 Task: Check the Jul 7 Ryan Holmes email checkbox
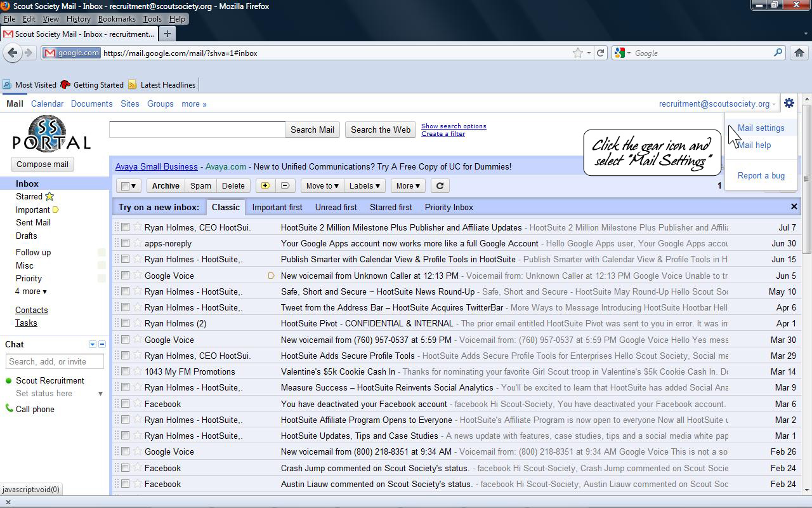[x=126, y=227]
